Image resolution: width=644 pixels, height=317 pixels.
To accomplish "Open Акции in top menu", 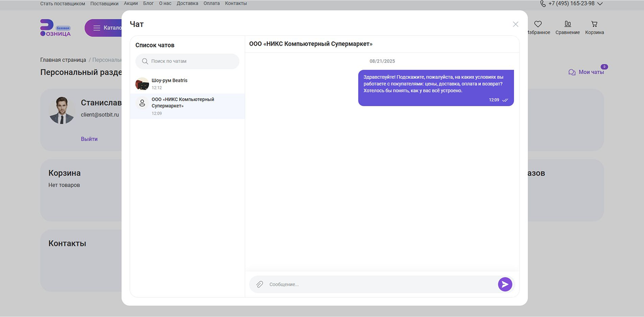I will [x=131, y=3].
